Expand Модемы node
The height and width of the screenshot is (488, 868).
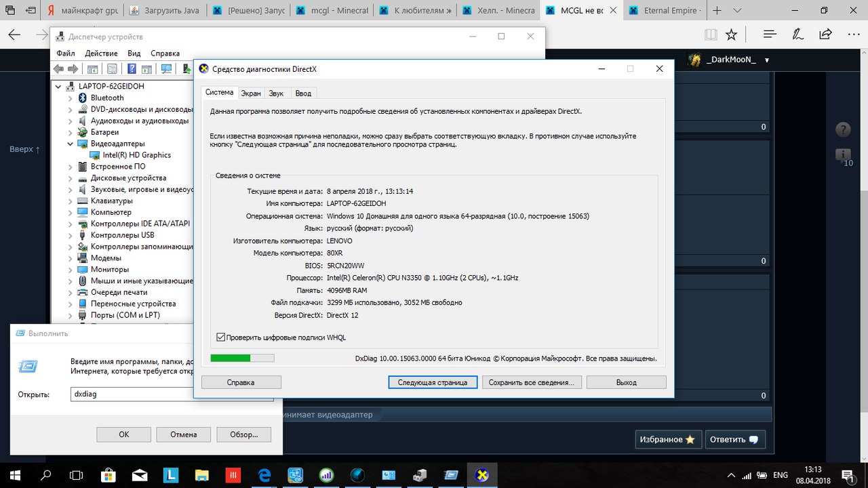click(70, 258)
